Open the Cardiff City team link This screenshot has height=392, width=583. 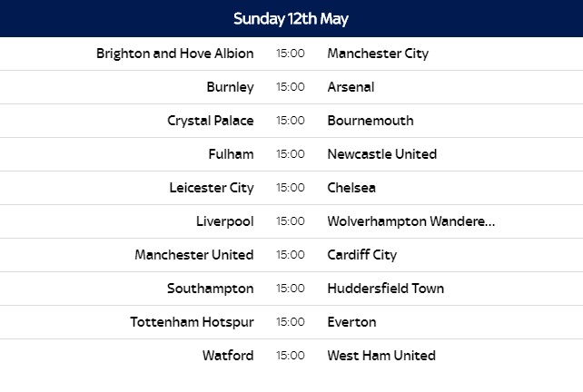361,255
